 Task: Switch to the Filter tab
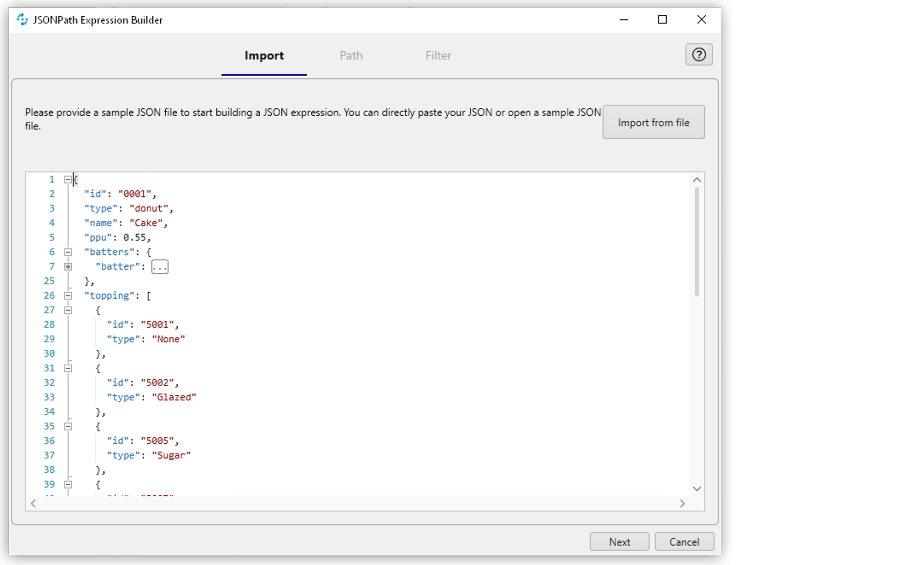coord(438,56)
